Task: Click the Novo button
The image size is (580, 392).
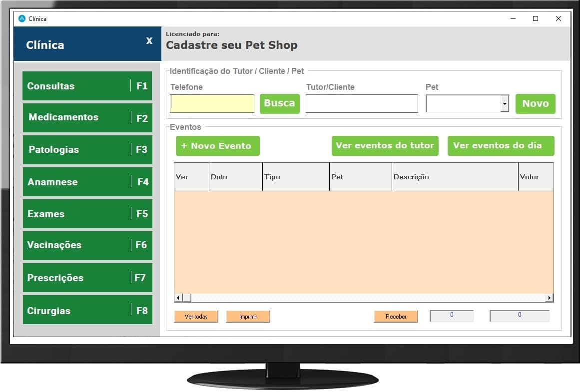Action: 535,104
